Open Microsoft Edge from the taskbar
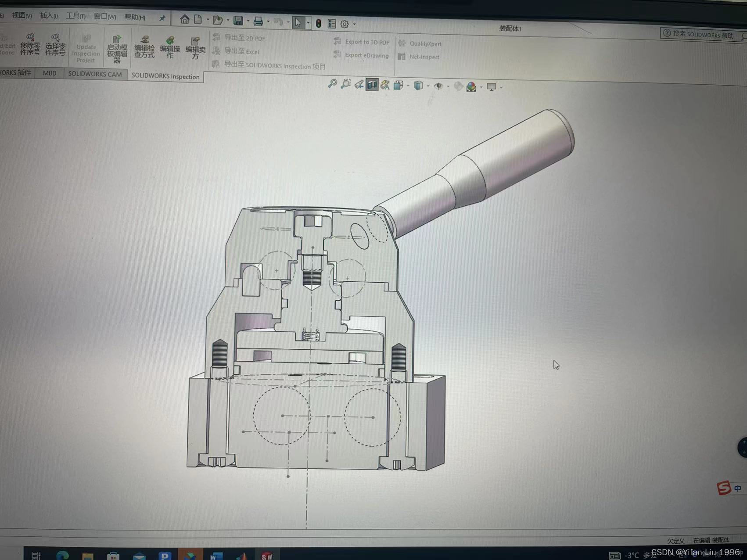The width and height of the screenshot is (747, 560). [x=62, y=555]
